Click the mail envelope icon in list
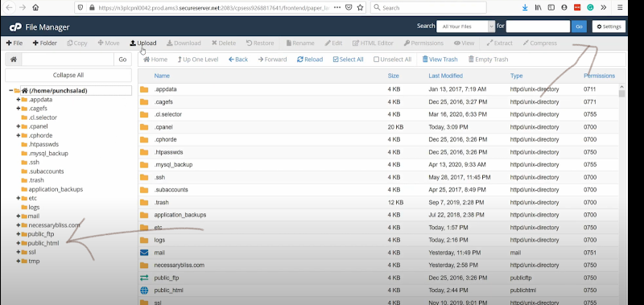644x305 pixels. [144, 253]
